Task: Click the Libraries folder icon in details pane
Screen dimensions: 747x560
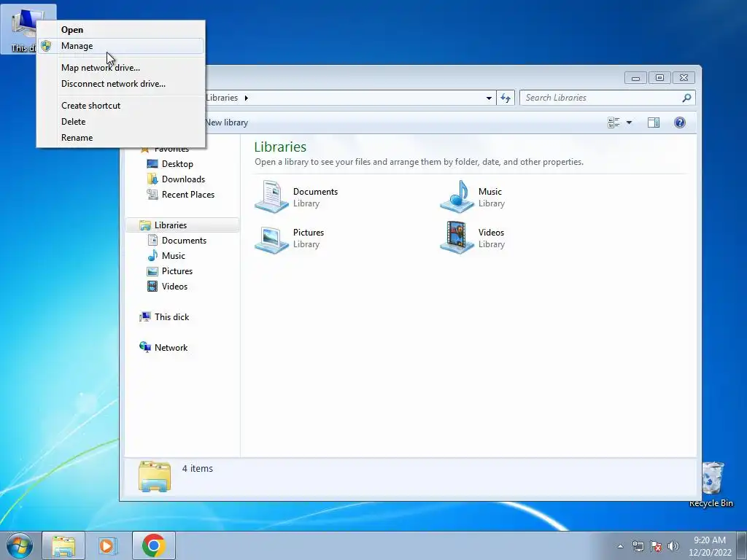Action: tap(155, 475)
